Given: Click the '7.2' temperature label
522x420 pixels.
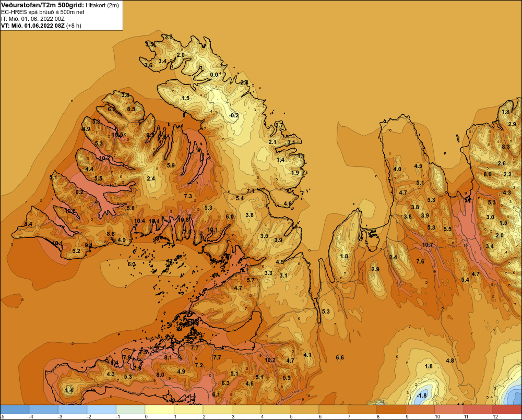Looking at the screenshot, I should [x=199, y=365].
